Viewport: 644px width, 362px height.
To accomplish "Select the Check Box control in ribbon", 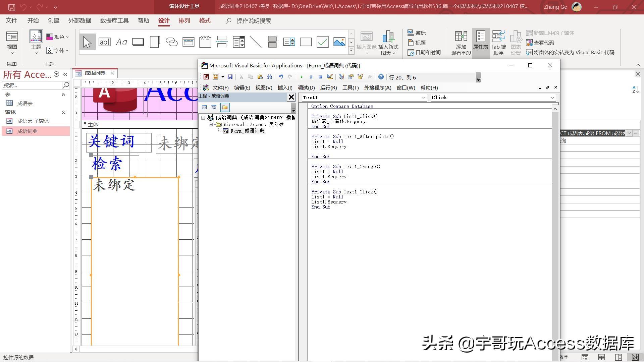I will tap(322, 42).
